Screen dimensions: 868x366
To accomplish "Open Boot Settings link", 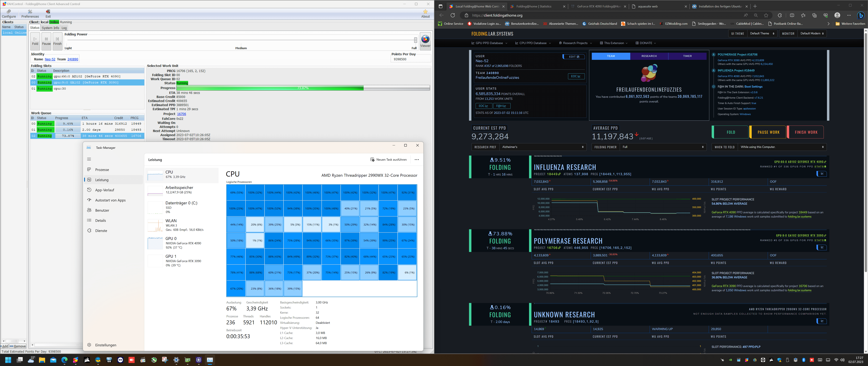I will [x=753, y=87].
